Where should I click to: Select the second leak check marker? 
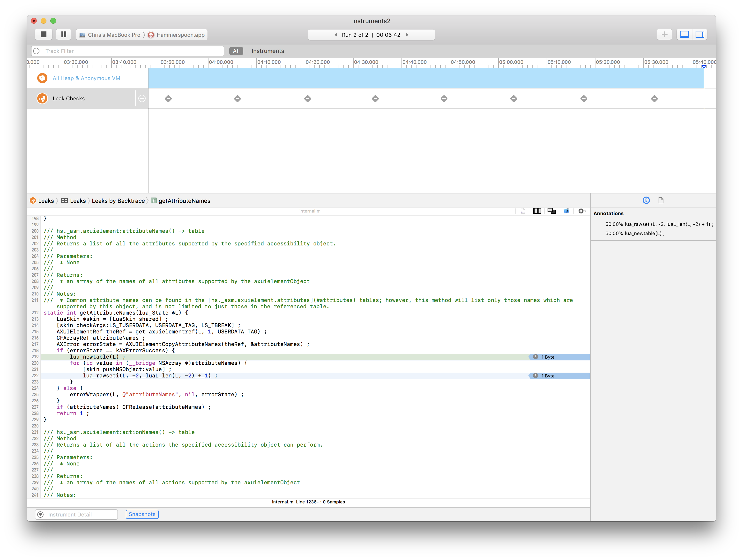(238, 99)
